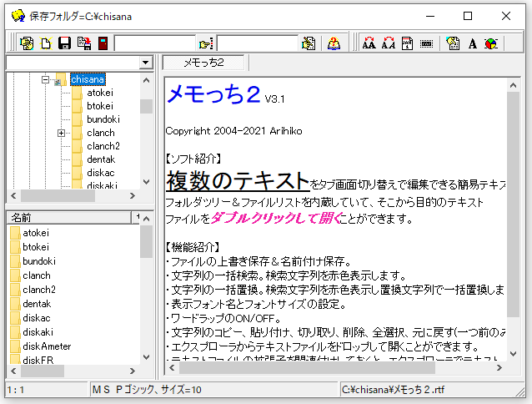Click the first search text field in toolbar
Viewport: 532px width, 404px height.
click(x=154, y=43)
